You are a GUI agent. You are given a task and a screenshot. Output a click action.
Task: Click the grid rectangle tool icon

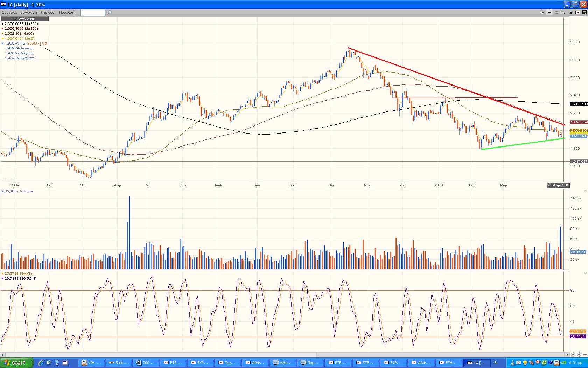[x=556, y=12]
